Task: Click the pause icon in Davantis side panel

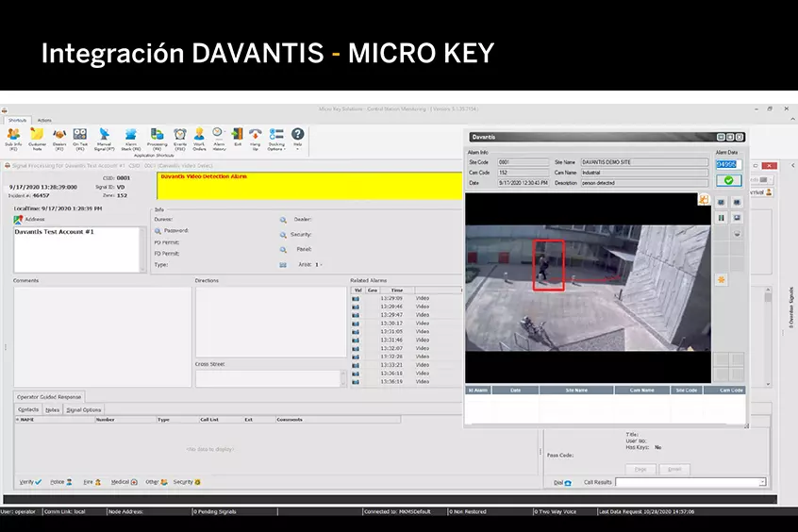Action: click(x=722, y=218)
